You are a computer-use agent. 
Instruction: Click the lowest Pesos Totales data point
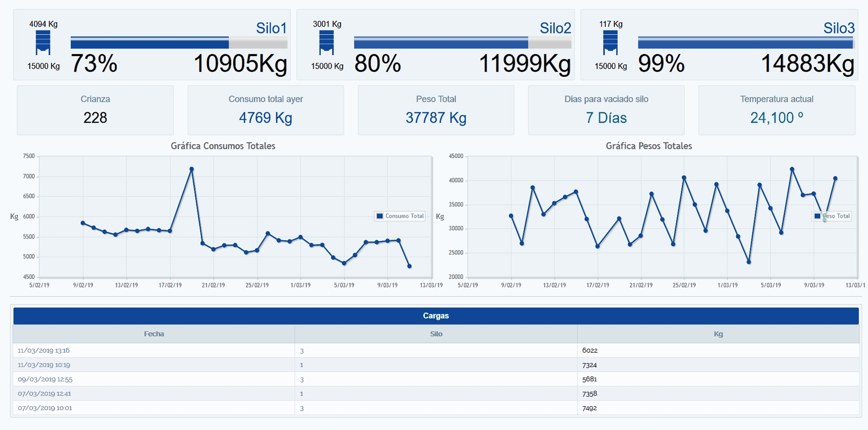pos(749,262)
